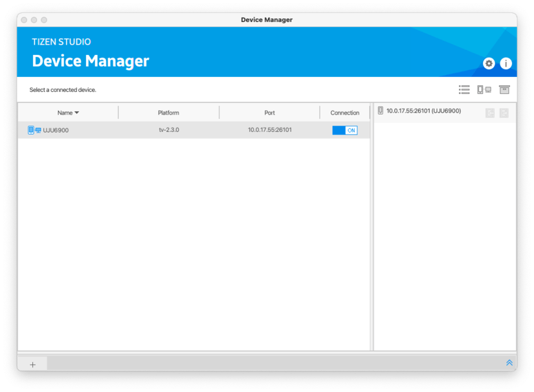Switch to device list view icon
The height and width of the screenshot is (392, 534).
coord(464,90)
